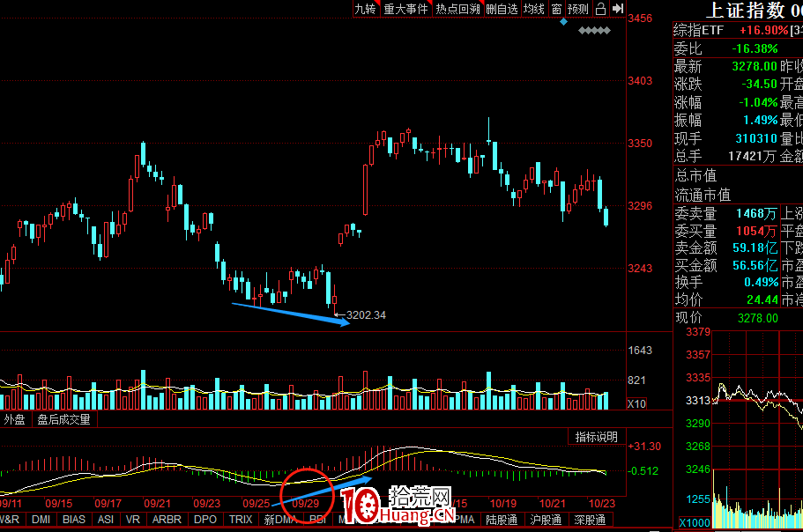Click the 卖金额 value 59.18亿
Screen dimensions: 803x532
755,248
